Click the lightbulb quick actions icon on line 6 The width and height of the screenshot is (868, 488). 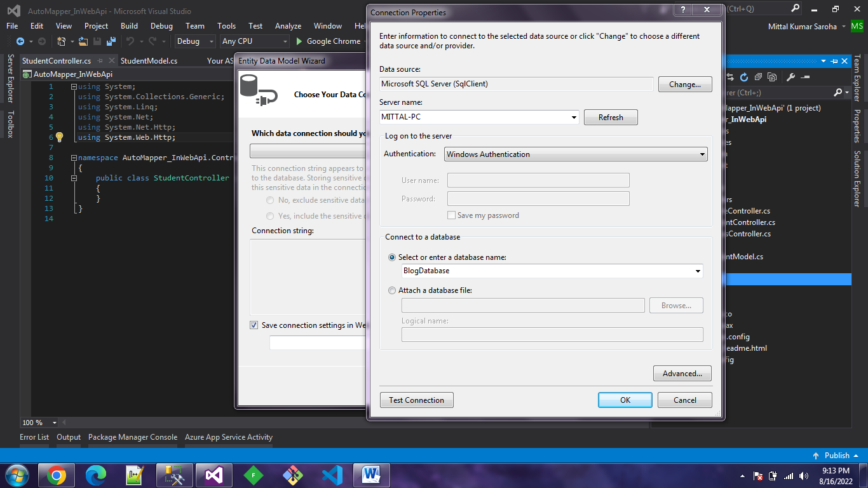[60, 137]
